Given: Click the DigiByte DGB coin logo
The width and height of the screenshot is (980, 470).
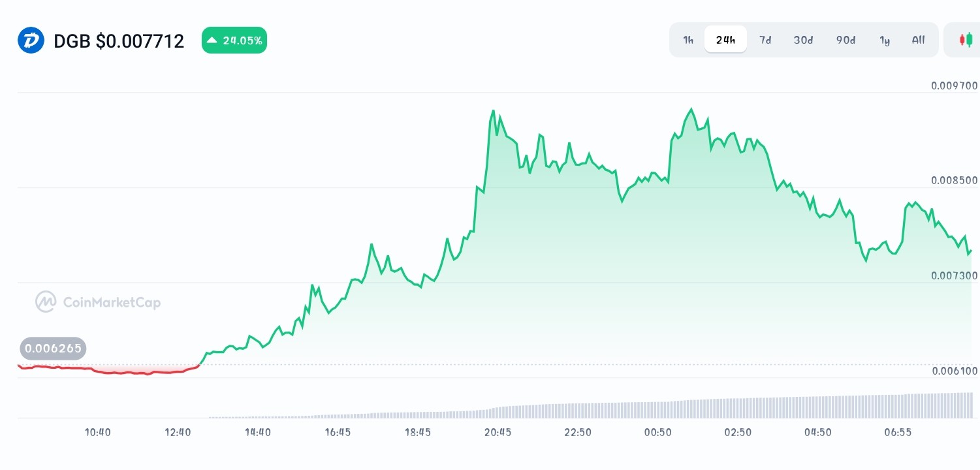Looking at the screenshot, I should click(31, 40).
